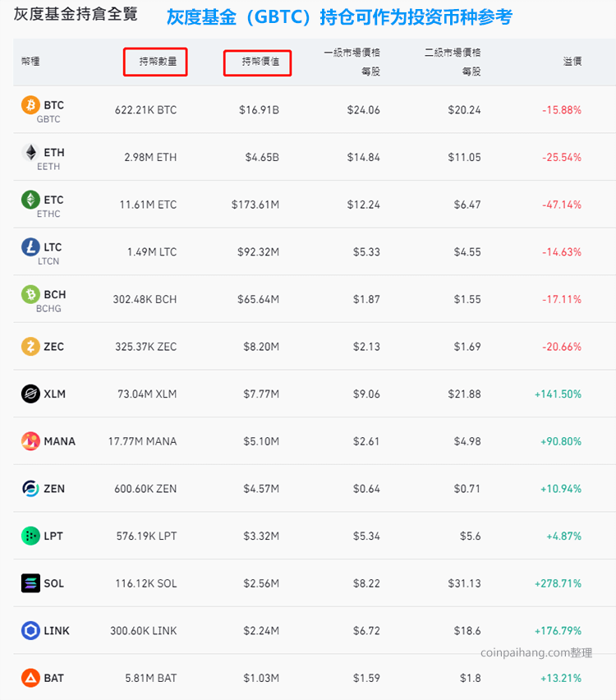
Task: Select the 1.49M LTC holdings value
Action: click(152, 251)
